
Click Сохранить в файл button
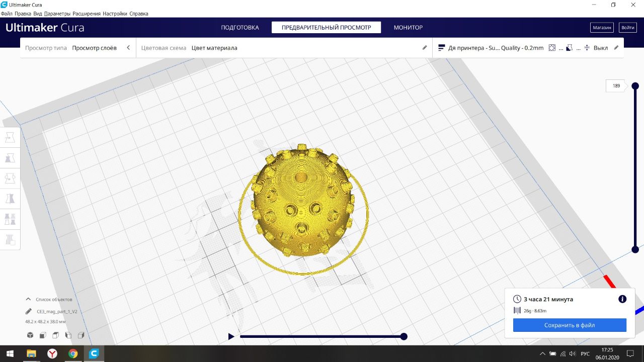click(570, 325)
